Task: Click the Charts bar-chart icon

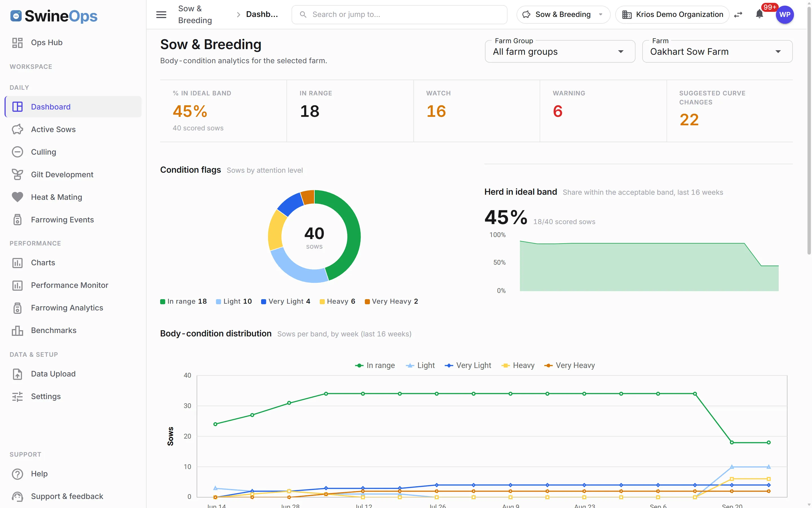Action: [17, 263]
